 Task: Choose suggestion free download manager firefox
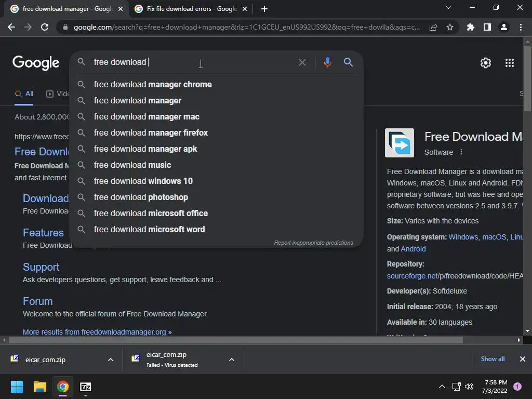217,132
